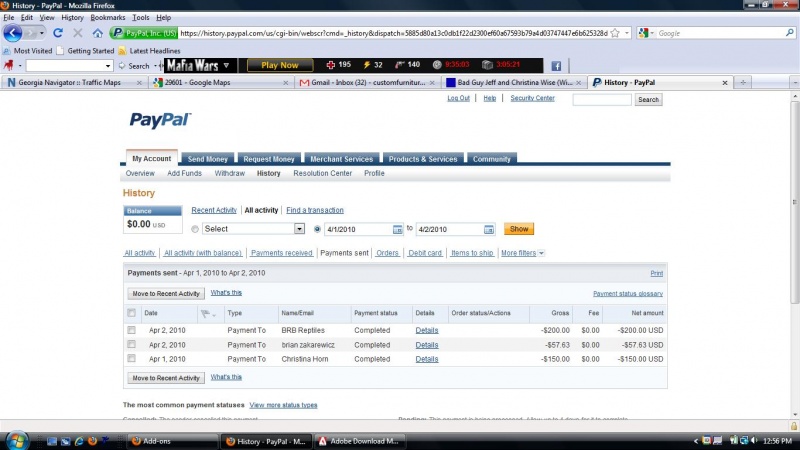Open the Most Visited bookmarks folder

(28, 51)
